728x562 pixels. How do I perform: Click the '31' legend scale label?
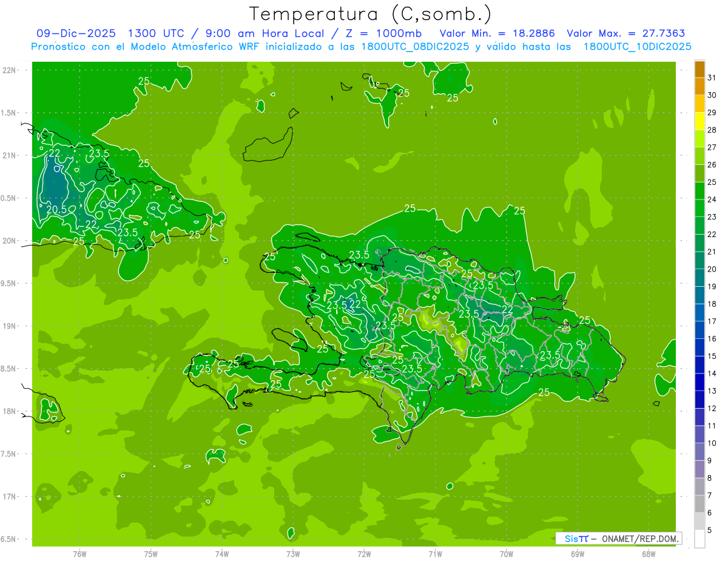(x=712, y=78)
